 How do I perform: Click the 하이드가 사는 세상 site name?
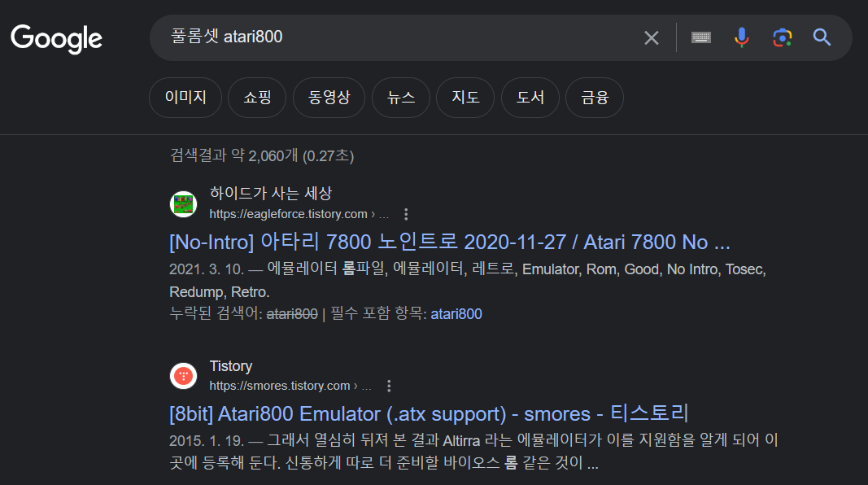point(271,193)
